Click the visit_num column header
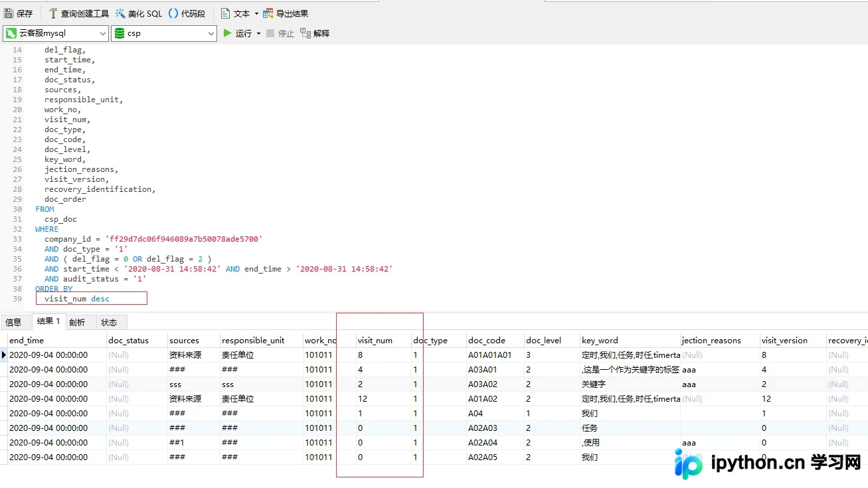 pyautogui.click(x=383, y=340)
